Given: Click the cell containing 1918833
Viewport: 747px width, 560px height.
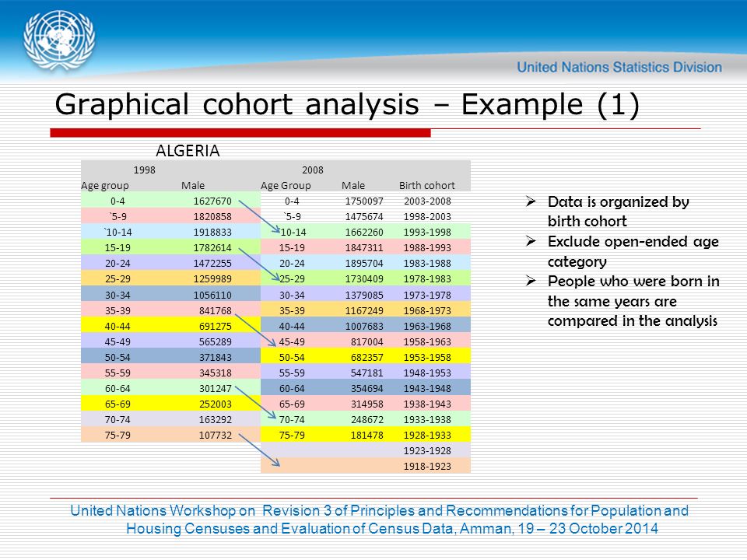Looking at the screenshot, I should 212,233.
